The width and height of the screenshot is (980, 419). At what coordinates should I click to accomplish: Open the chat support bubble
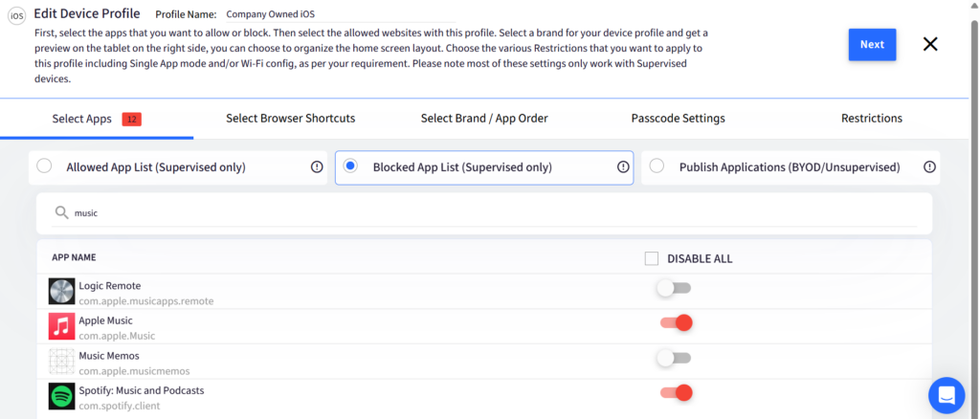click(x=947, y=395)
